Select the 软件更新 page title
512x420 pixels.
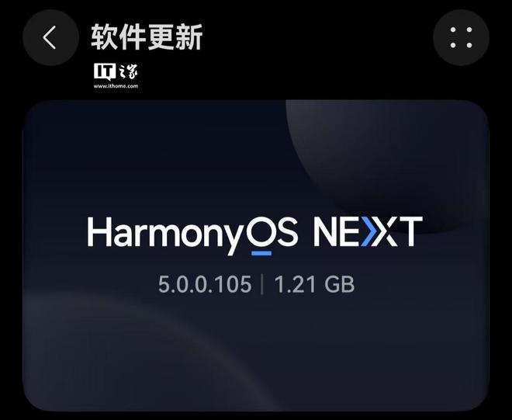coord(147,37)
